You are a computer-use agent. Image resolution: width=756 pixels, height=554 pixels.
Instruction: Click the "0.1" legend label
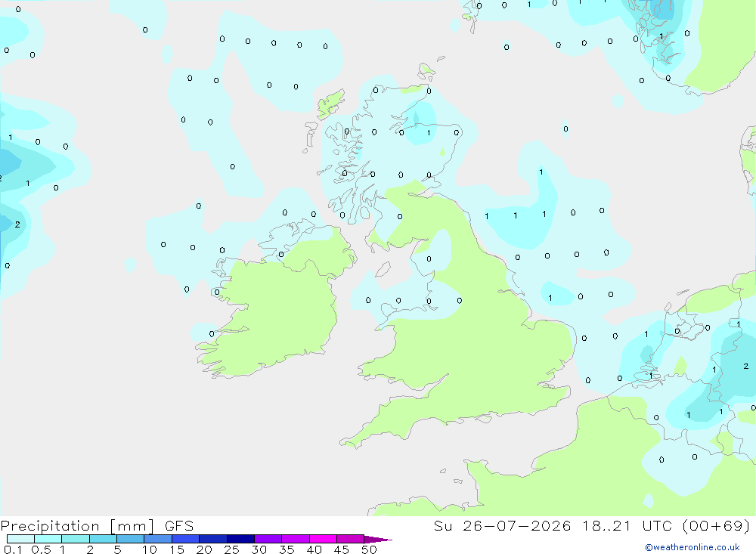(x=13, y=549)
